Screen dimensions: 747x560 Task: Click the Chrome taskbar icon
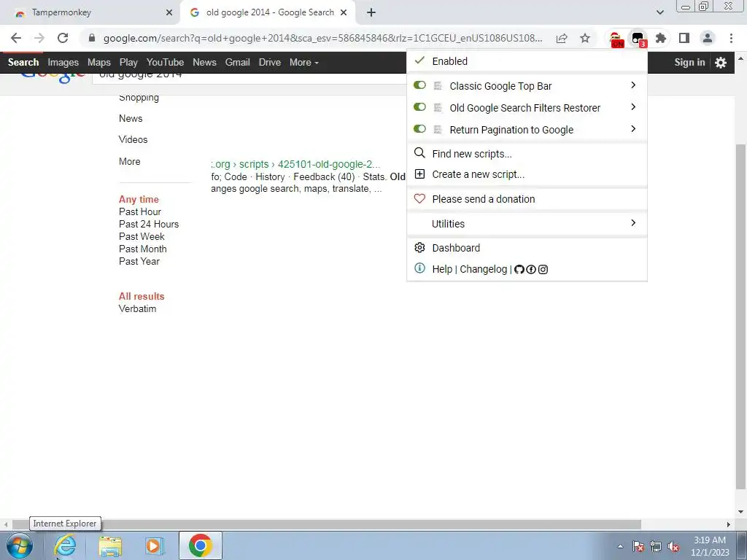(x=200, y=545)
